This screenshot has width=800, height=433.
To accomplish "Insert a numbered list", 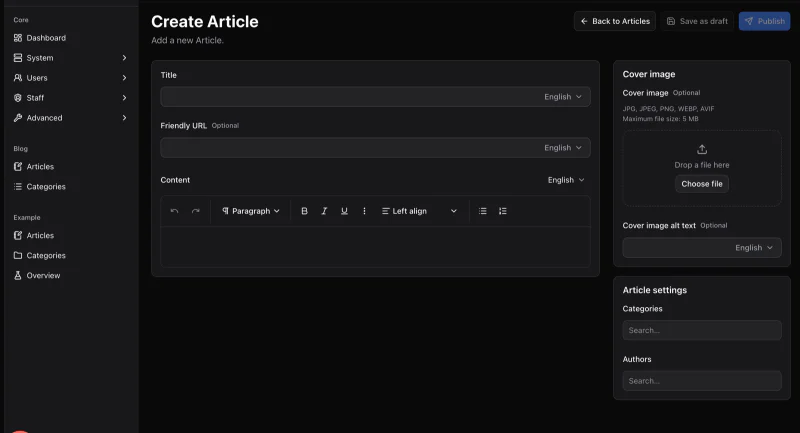I will [x=503, y=211].
